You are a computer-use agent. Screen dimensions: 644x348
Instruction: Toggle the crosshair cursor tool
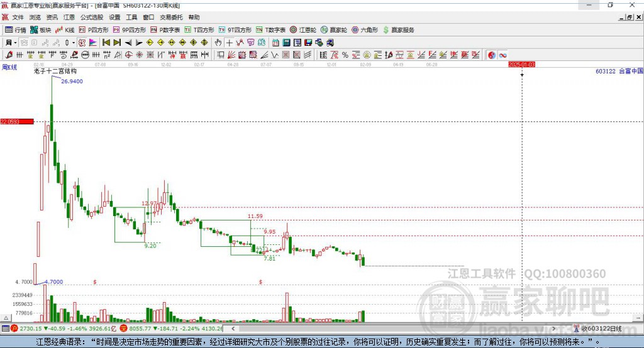click(x=229, y=43)
